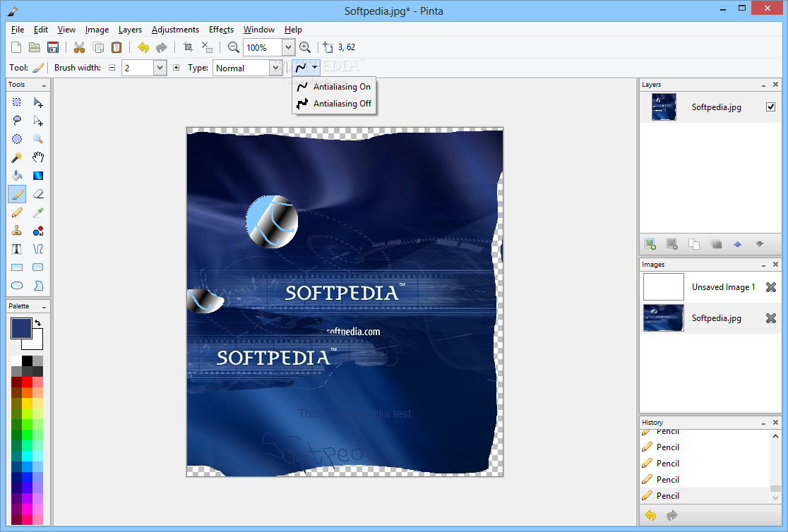Select the Rectangle shape tool

pos(16,267)
